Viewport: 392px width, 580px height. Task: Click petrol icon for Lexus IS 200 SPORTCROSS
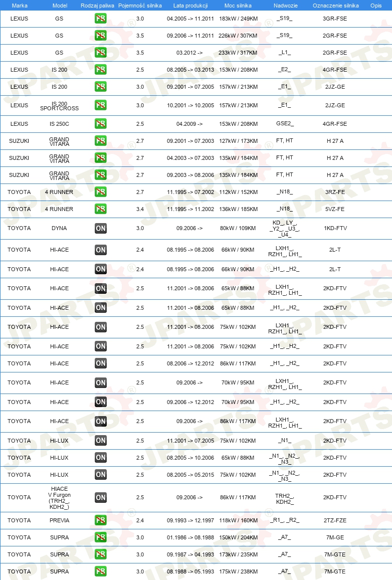click(x=101, y=105)
